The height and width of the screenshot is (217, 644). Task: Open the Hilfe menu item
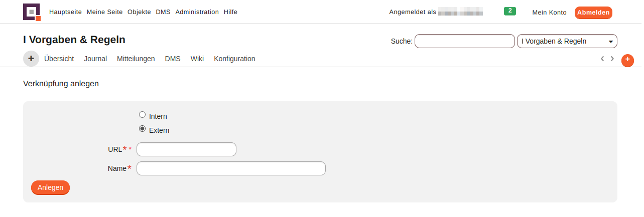coord(230,12)
